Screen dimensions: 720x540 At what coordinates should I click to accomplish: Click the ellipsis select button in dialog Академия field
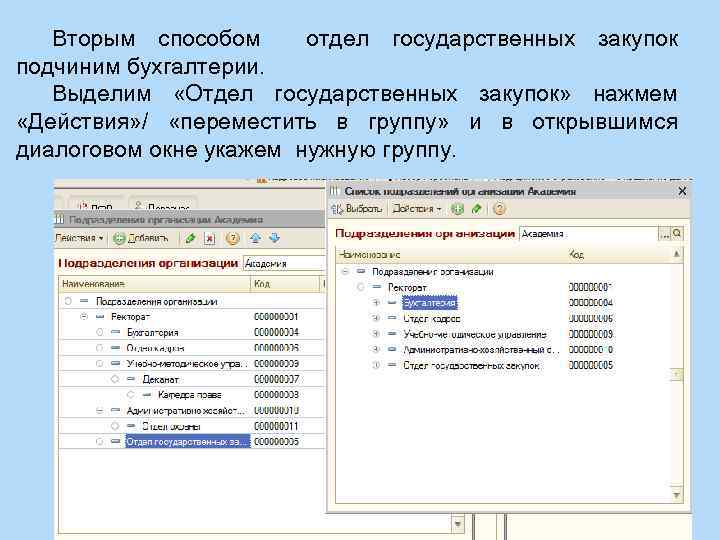665,234
